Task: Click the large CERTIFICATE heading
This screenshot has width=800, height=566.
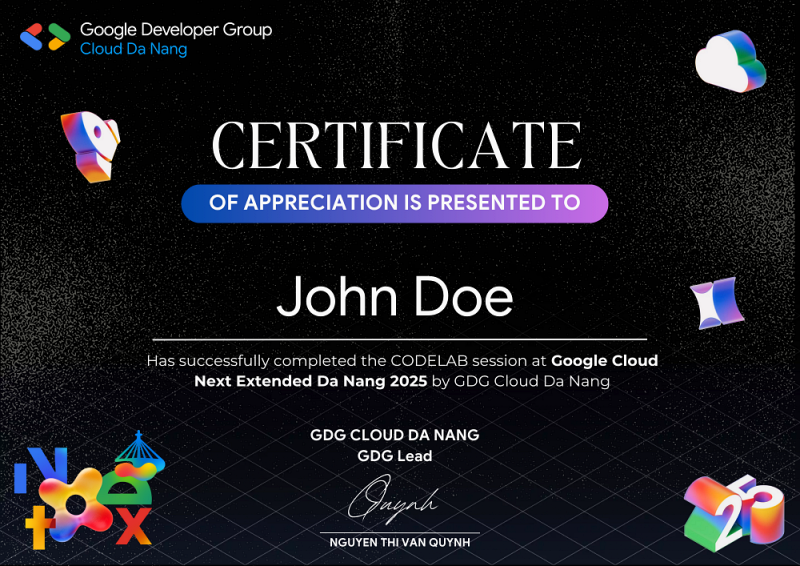Action: (x=396, y=145)
